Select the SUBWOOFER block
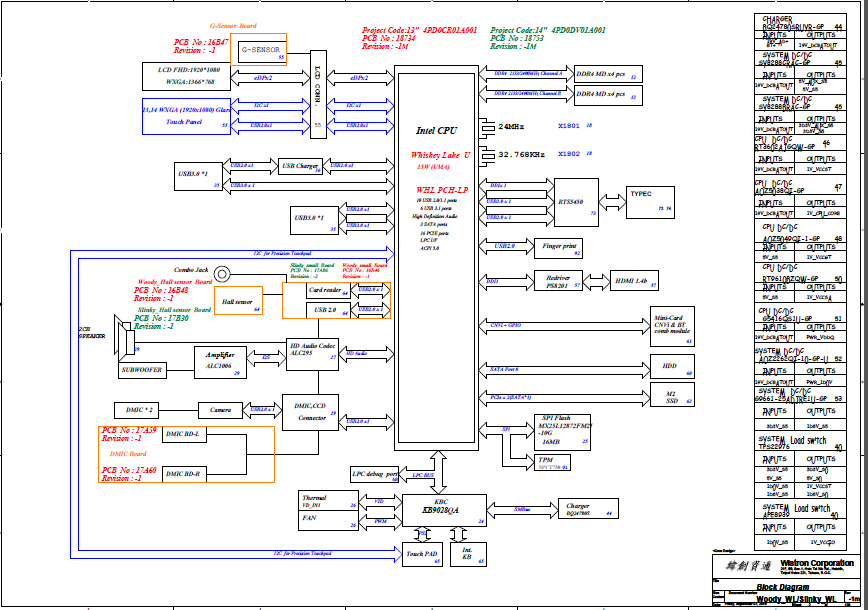 pyautogui.click(x=142, y=370)
